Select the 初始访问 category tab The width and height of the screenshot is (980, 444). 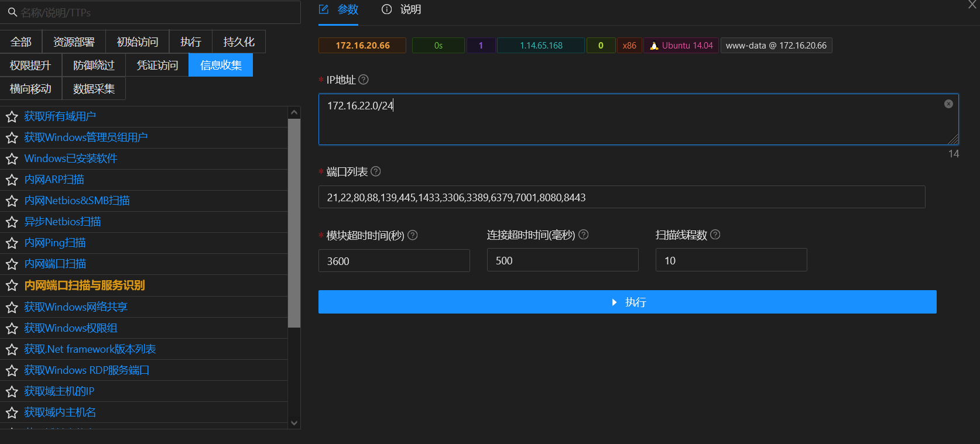tap(138, 42)
